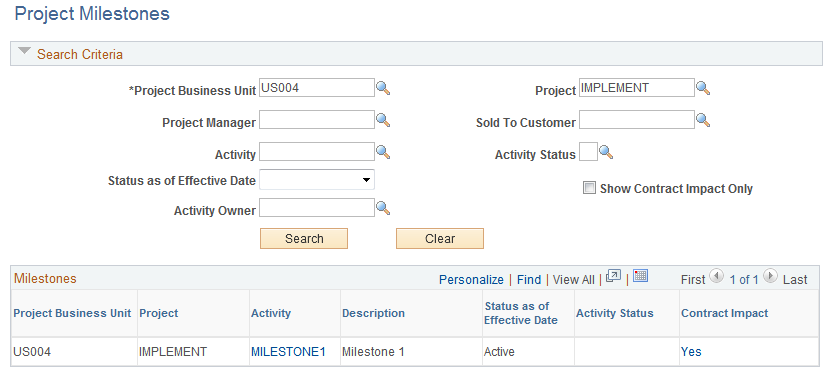Open lookup for Activity Status
Screen dimensions: 836x377
pos(606,152)
